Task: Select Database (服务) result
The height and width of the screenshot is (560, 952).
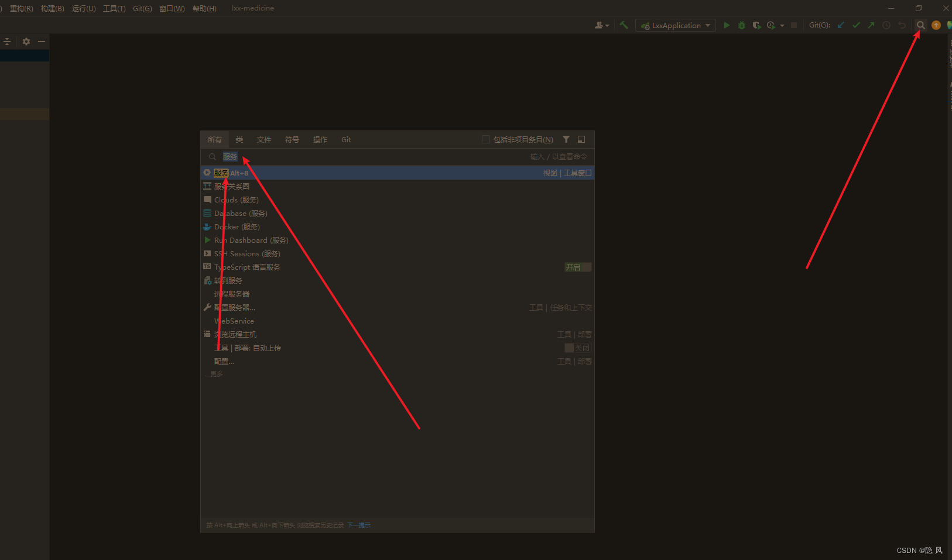Action: 398,214
